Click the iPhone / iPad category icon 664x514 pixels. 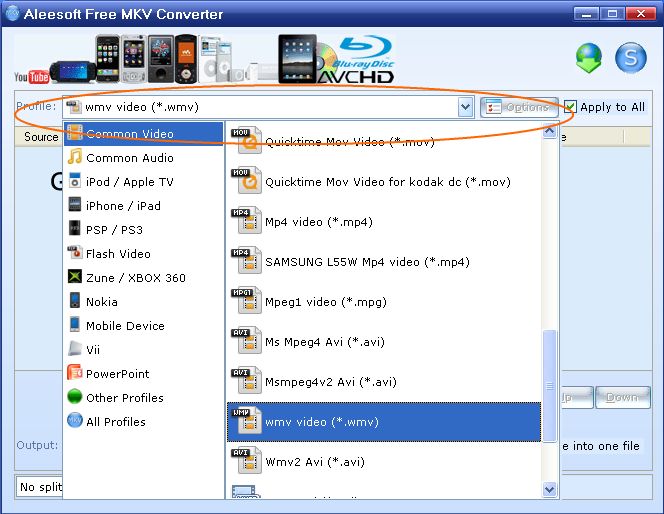(75, 204)
